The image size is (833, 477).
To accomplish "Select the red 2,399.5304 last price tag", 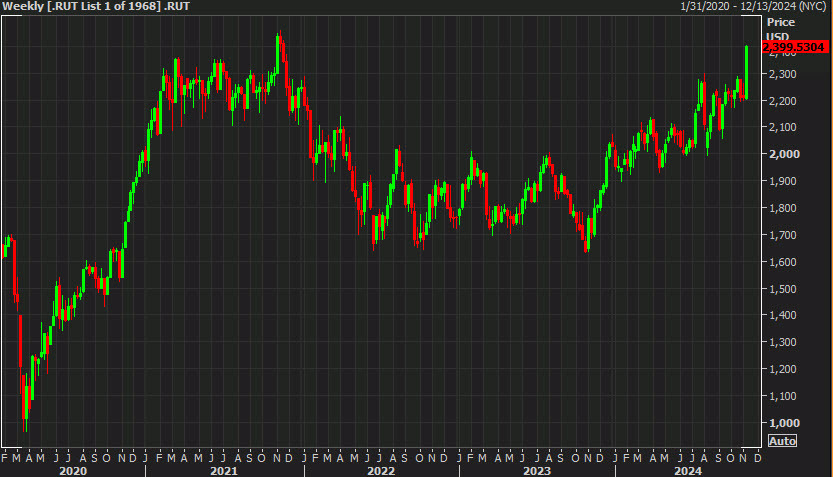I will click(x=795, y=47).
